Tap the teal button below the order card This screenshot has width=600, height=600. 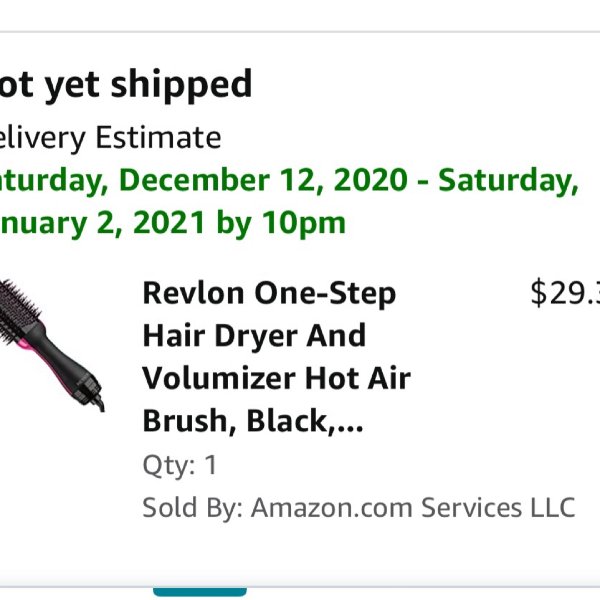click(200, 592)
